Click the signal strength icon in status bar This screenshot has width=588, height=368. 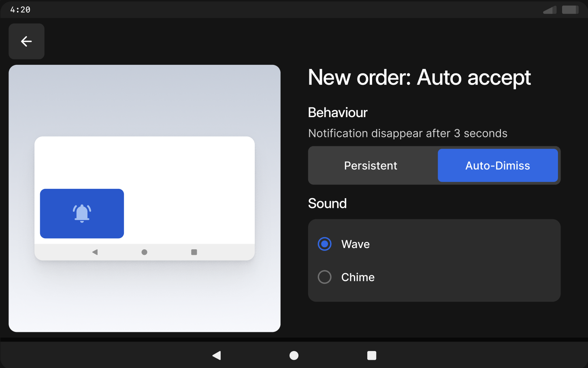coord(550,10)
